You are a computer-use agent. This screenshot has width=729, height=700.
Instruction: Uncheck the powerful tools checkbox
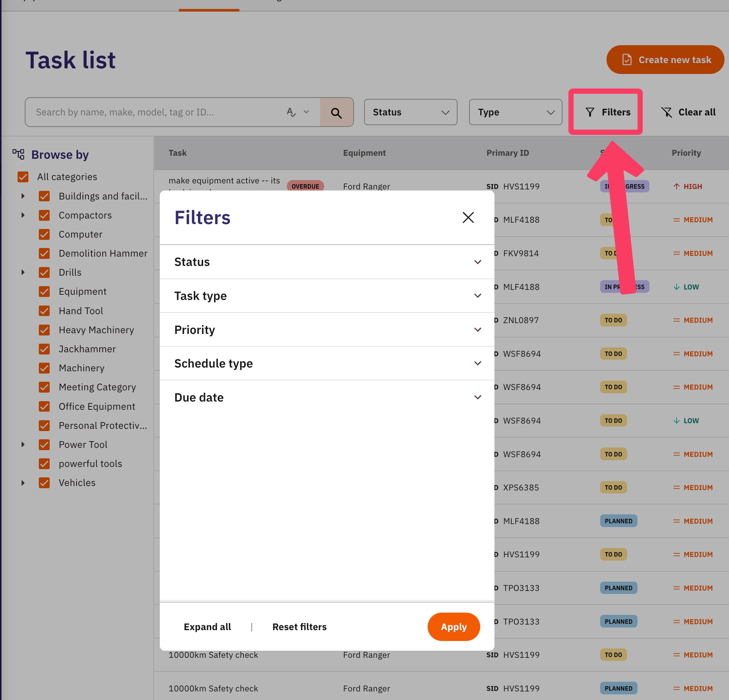pos(44,464)
